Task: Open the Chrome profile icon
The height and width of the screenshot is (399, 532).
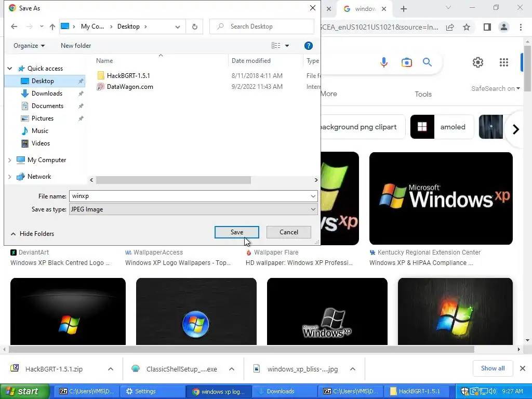Action: click(x=504, y=27)
